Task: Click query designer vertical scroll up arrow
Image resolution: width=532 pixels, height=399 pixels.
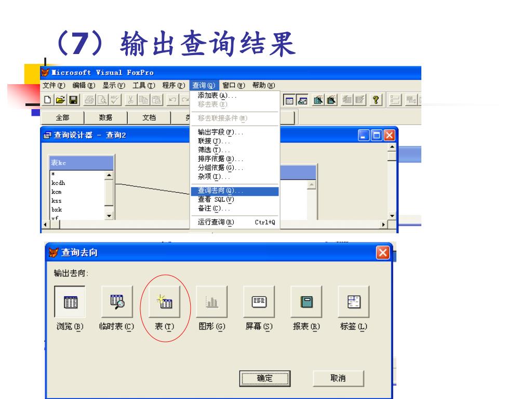Action: coord(392,147)
